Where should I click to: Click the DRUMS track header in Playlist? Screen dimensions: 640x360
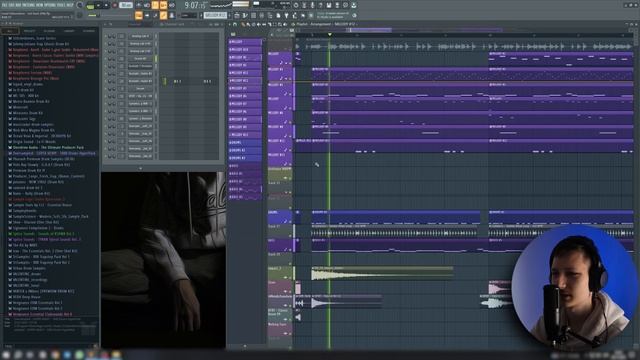280,217
